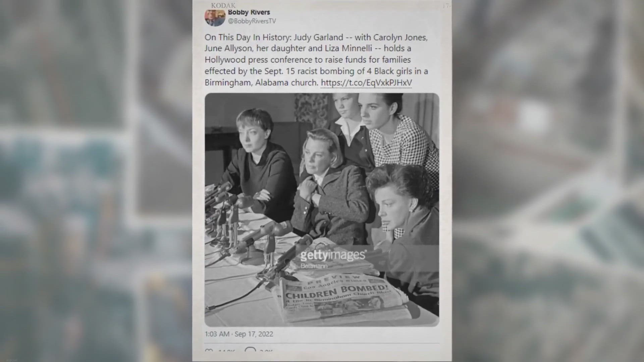Open the @BobbyRiversTV handle
644x362 pixels.
(x=252, y=21)
